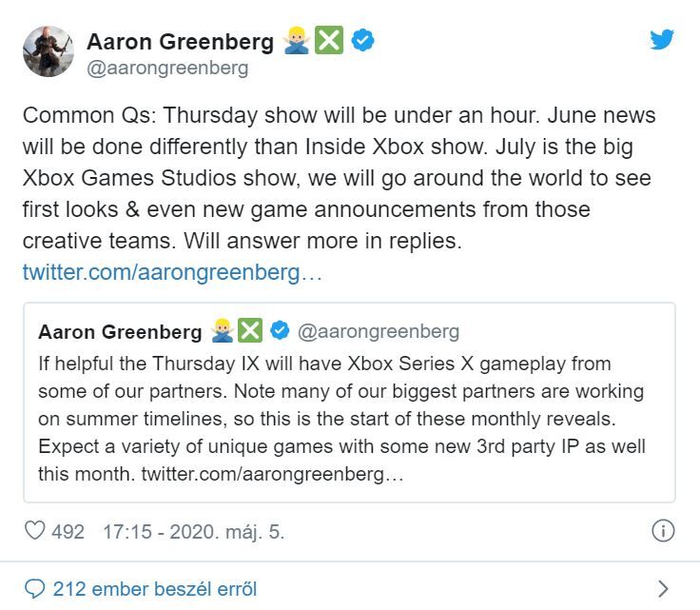700x610 pixels.
Task: Click the verified badge in the quoted tweet
Action: point(281,330)
